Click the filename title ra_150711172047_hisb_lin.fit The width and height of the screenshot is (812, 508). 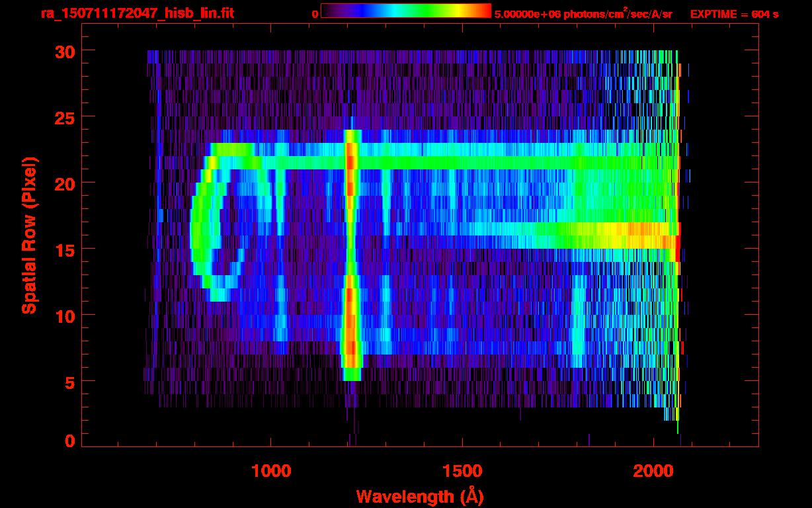click(137, 13)
